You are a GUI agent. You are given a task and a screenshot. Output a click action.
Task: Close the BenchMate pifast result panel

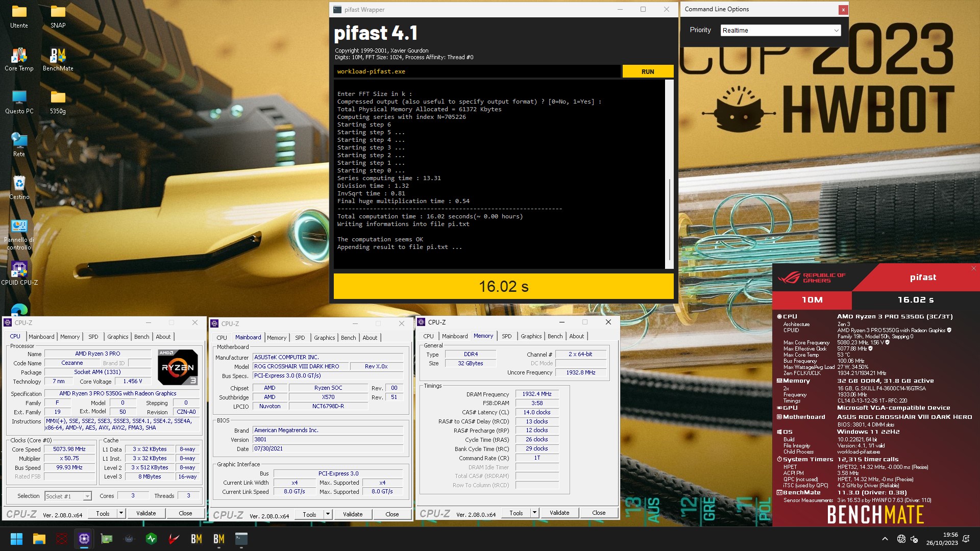click(973, 268)
